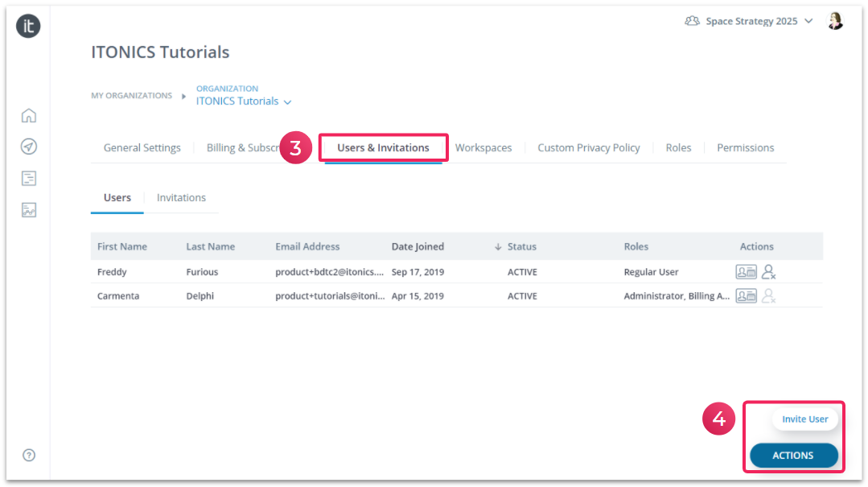The height and width of the screenshot is (487, 868).
Task: Switch to the General Settings tab
Action: (142, 148)
